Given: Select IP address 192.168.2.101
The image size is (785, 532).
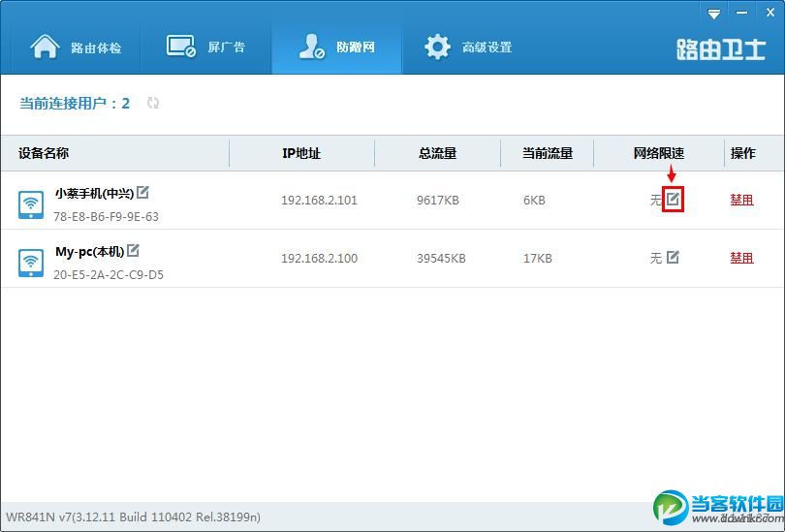Looking at the screenshot, I should pyautogui.click(x=319, y=201).
